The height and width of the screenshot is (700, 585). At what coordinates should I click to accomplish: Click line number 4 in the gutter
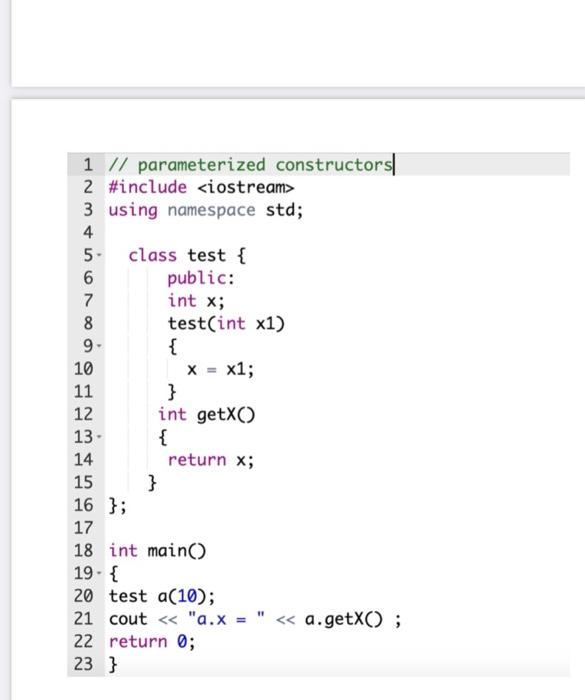88,233
